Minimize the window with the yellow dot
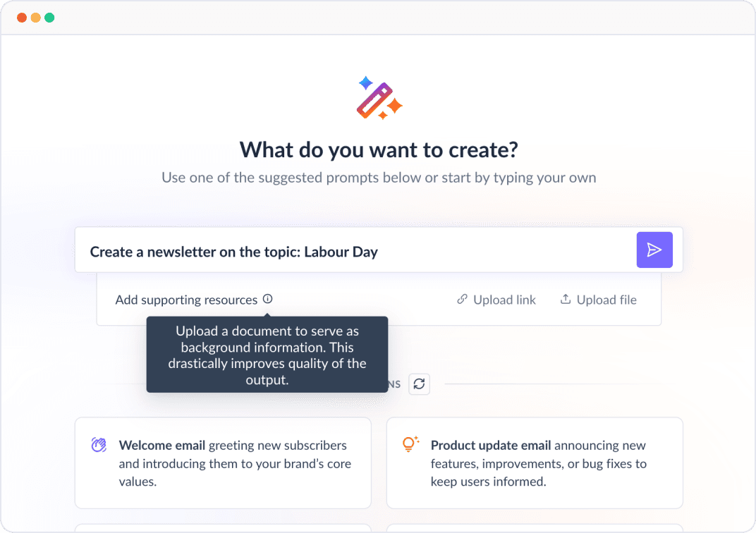Viewport: 756px width, 533px height. 36,18
